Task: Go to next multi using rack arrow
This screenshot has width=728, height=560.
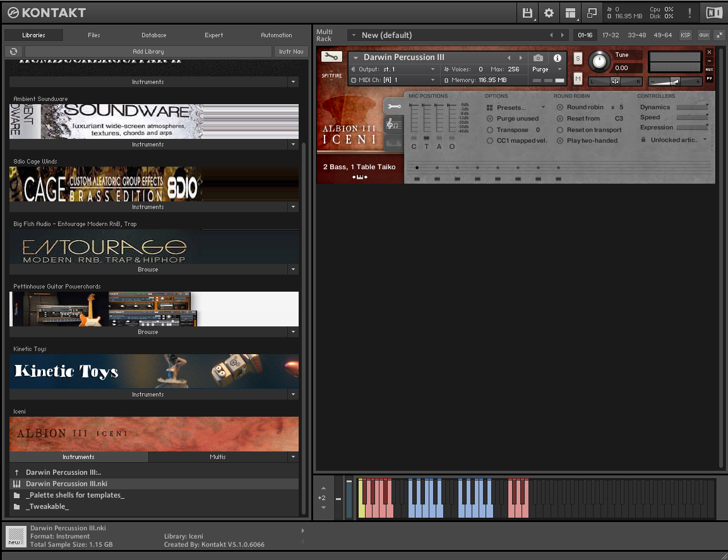Action: [562, 35]
